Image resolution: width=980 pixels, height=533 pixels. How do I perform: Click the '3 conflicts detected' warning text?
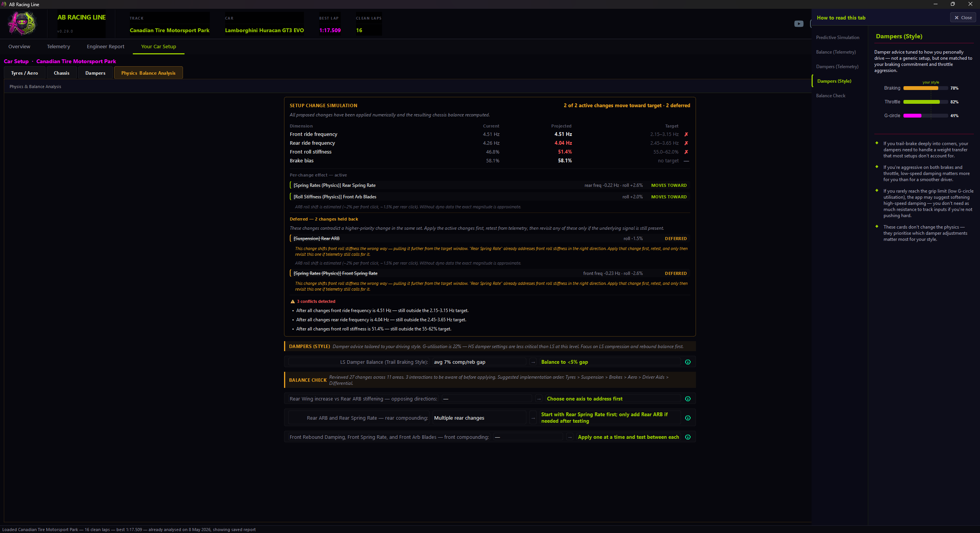[316, 302]
